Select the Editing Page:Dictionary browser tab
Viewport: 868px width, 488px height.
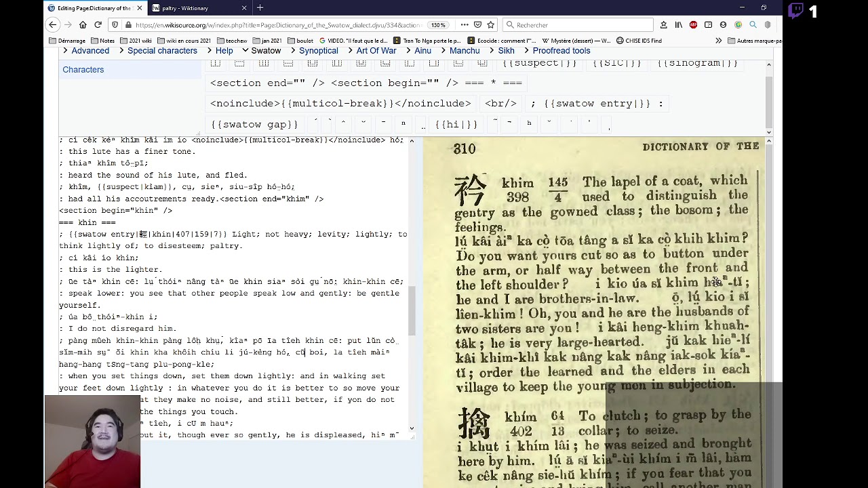[94, 8]
